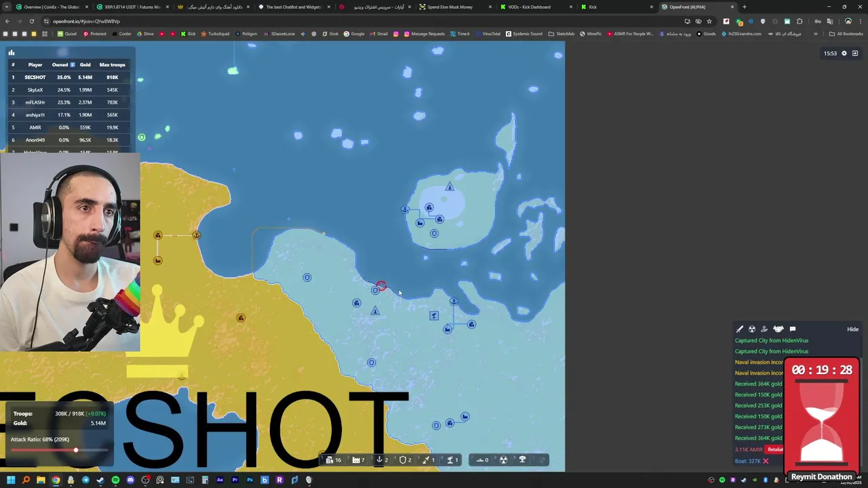This screenshot has height=488, width=868.
Task: Open the game settings gear icon
Action: (844, 53)
